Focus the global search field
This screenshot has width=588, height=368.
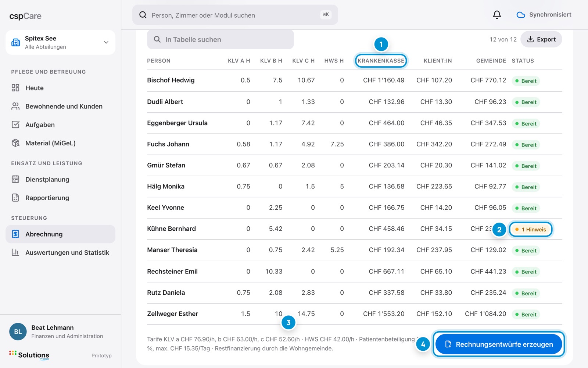click(x=235, y=15)
